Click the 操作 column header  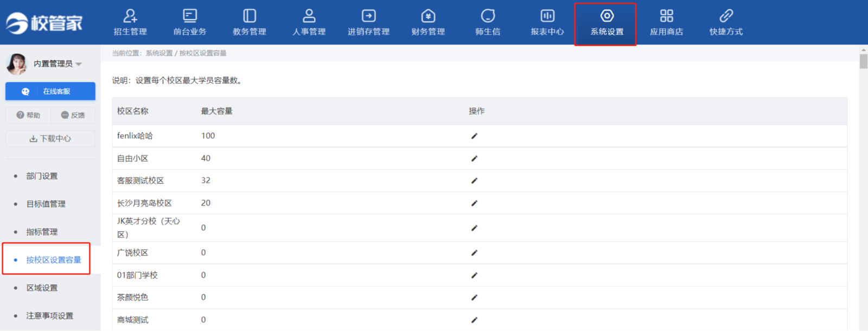(x=477, y=111)
